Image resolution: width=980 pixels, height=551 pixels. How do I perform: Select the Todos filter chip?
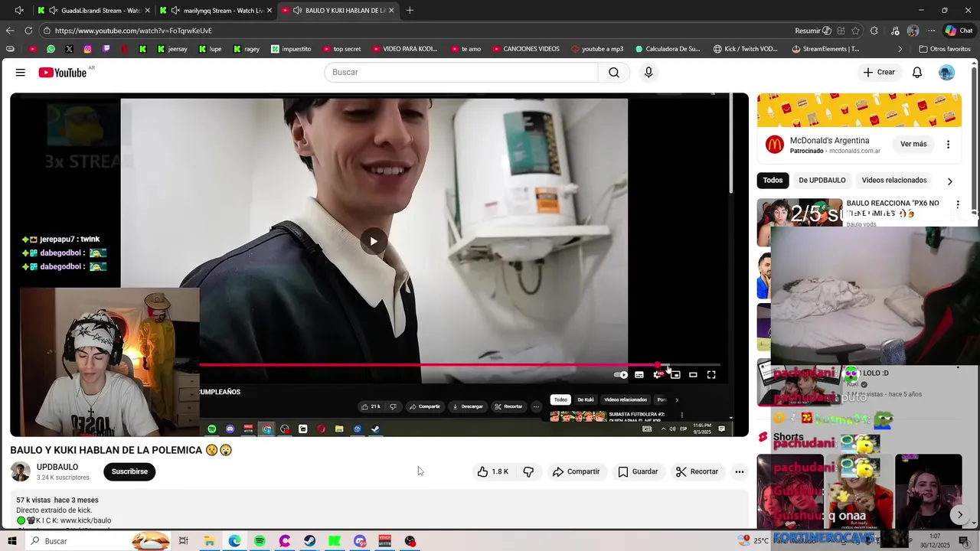[x=773, y=181]
